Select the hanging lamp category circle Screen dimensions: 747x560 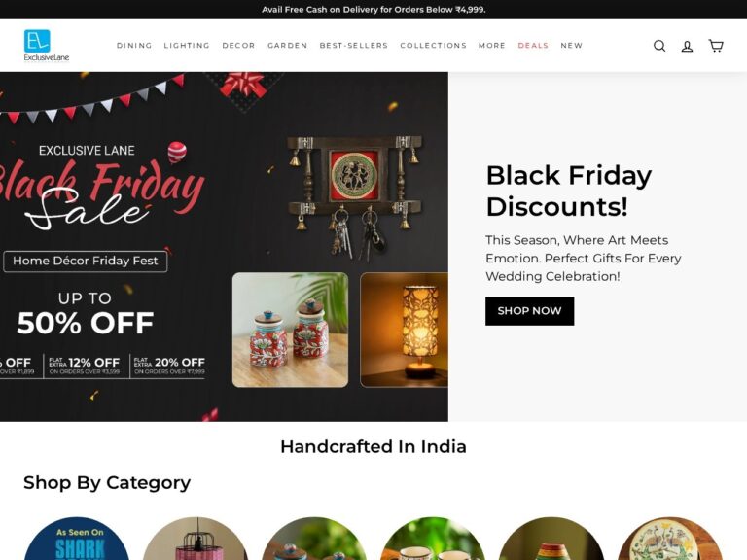coord(196,539)
